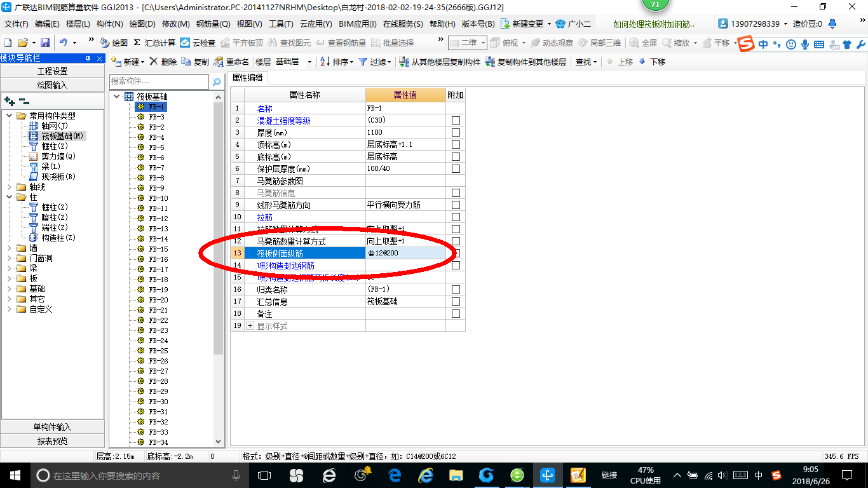
Task: Switch to 绘图 drawing mode
Action: click(x=114, y=43)
